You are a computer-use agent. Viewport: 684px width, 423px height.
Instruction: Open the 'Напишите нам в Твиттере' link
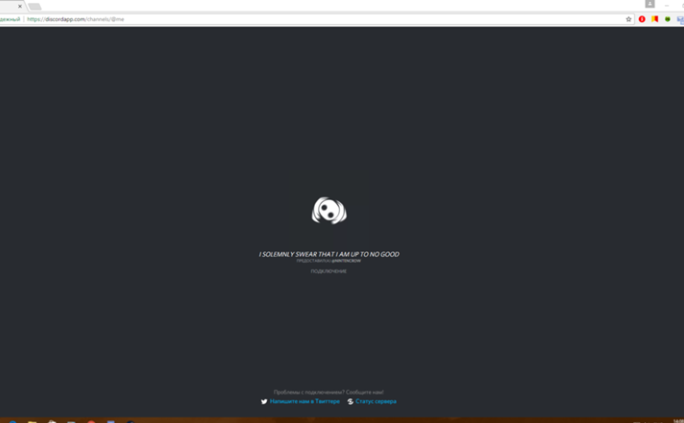304,401
